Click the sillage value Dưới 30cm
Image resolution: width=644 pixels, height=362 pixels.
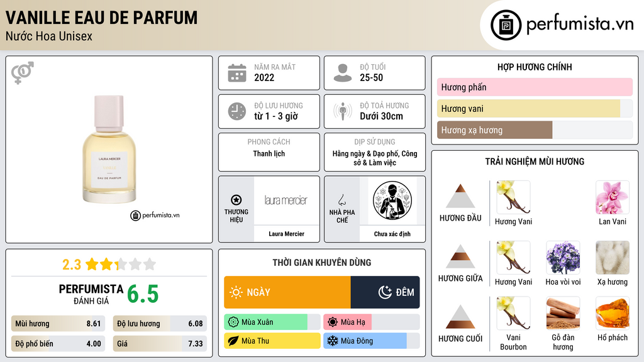click(382, 116)
